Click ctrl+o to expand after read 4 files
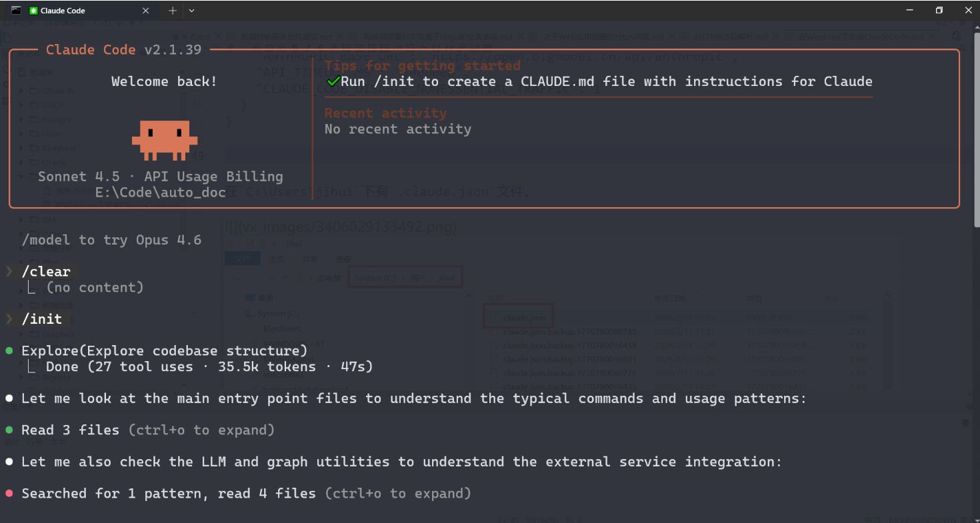Screen dimensions: 980x523 398,493
